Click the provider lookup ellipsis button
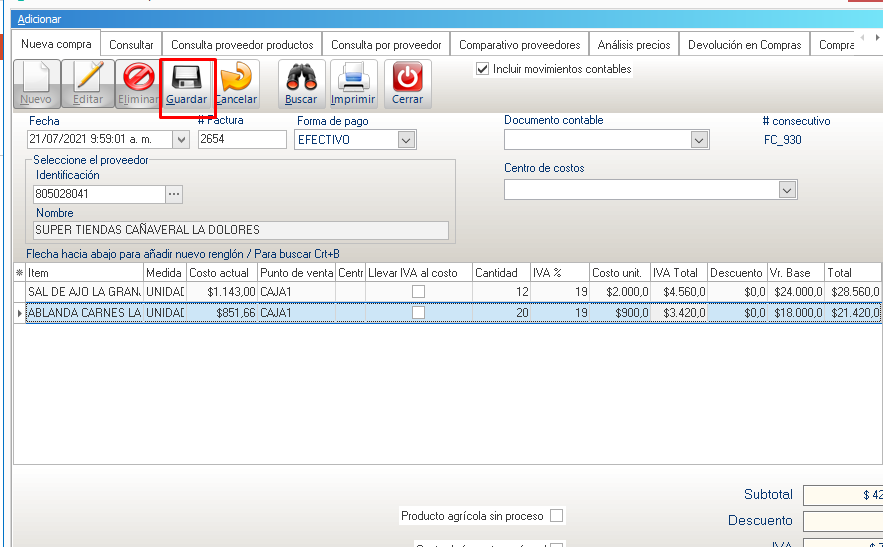Viewport: 883px width, 547px height. pos(174,194)
